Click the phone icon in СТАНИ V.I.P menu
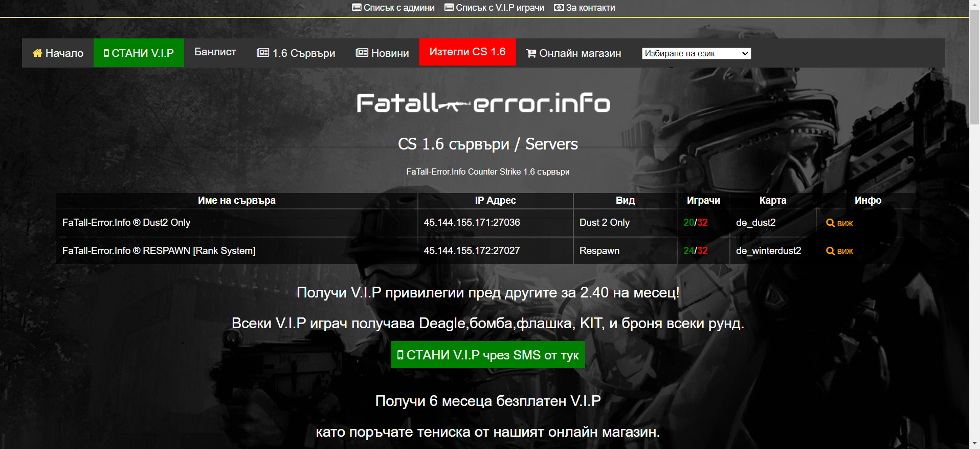The height and width of the screenshot is (449, 980). pyautogui.click(x=106, y=53)
